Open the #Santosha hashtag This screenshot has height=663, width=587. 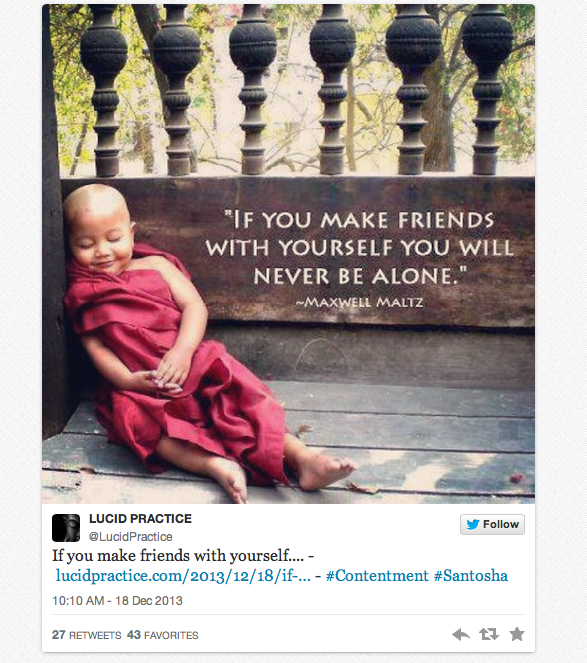[x=471, y=576]
